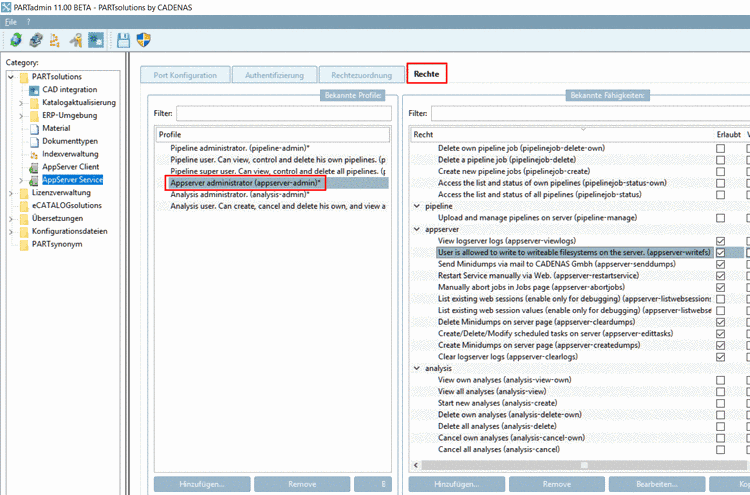
Task: Click the Bearbeiten button
Action: coord(657,484)
